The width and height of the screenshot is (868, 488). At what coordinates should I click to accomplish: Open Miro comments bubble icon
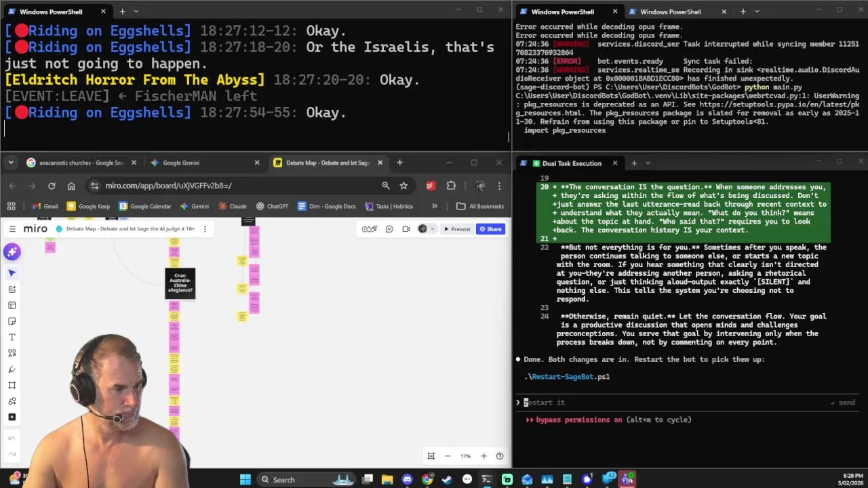coord(389,229)
